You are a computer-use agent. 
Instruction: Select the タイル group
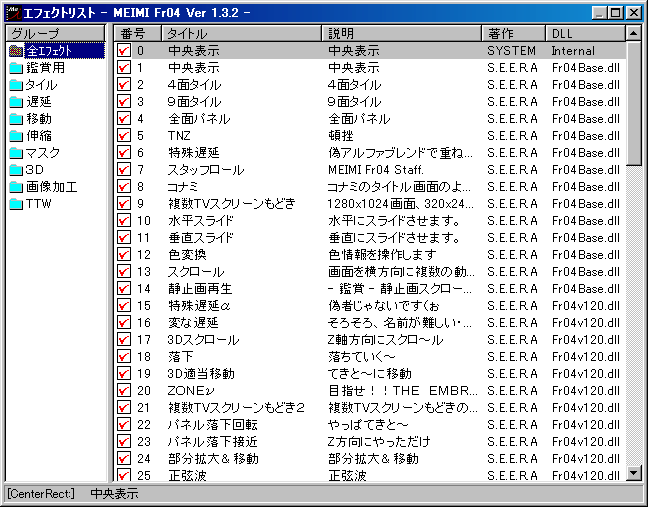point(41,85)
